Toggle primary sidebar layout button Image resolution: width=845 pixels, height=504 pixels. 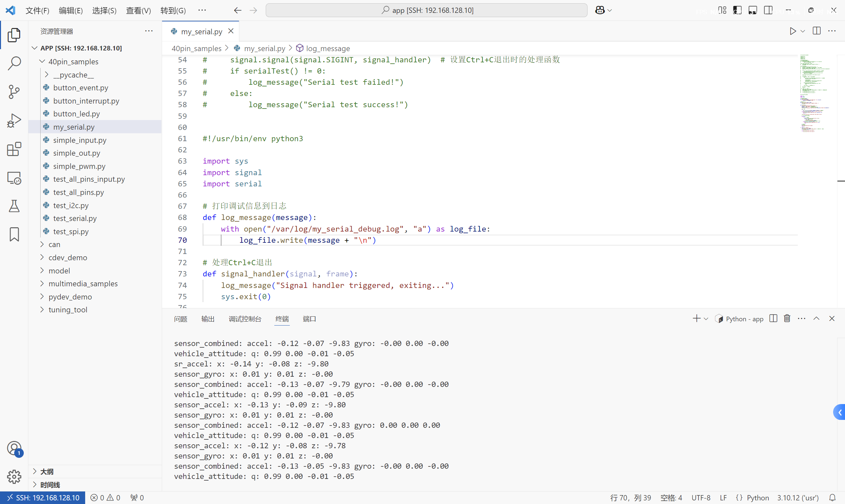click(x=737, y=10)
